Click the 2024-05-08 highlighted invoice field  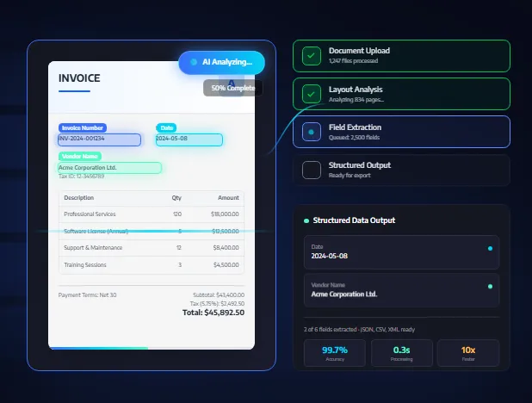tap(189, 139)
